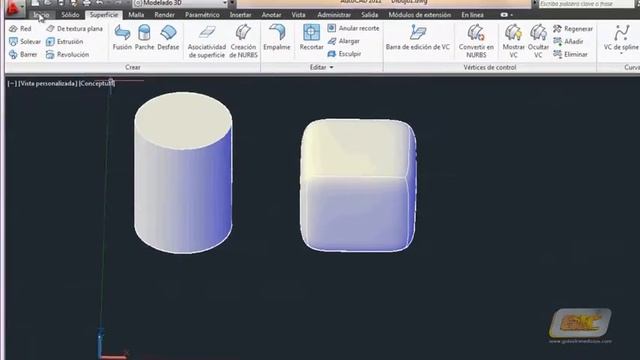Open the Malla ribbon tab
This screenshot has height=360, width=640.
[x=136, y=15]
